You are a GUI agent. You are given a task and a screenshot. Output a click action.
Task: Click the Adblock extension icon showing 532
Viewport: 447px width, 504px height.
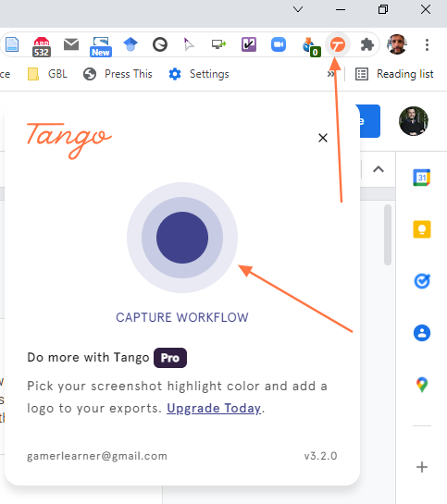click(42, 46)
